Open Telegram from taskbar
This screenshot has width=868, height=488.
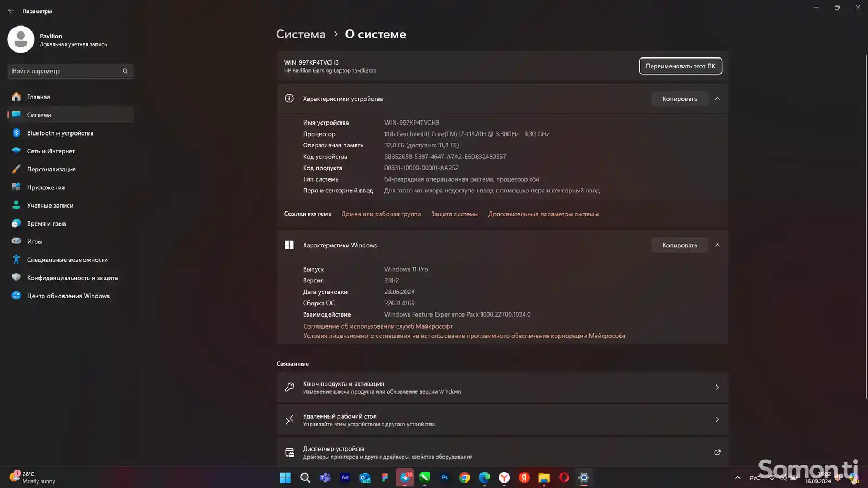pyautogui.click(x=405, y=478)
